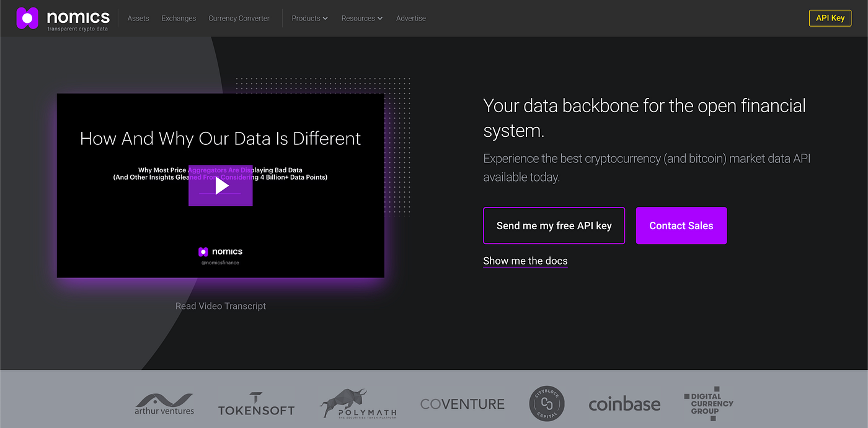Click the Nomics logo in the header
Image resolution: width=868 pixels, height=428 pixels.
pyautogui.click(x=63, y=19)
